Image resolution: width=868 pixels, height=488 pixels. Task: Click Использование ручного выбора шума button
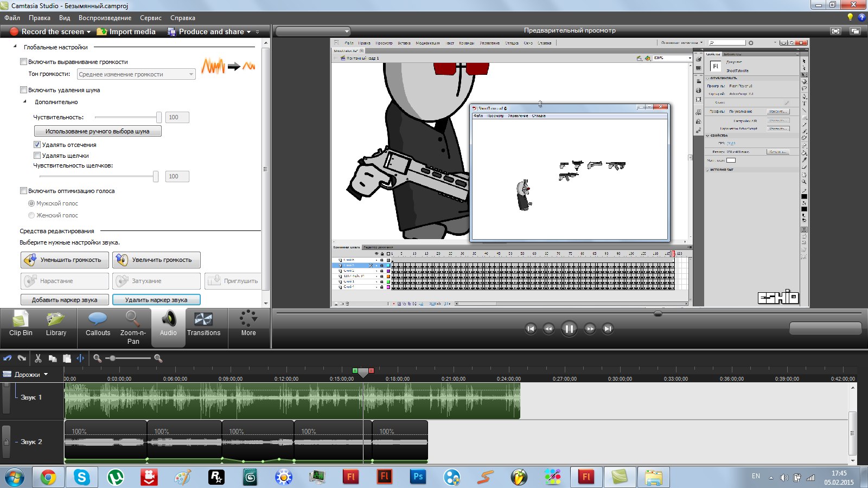tap(98, 131)
